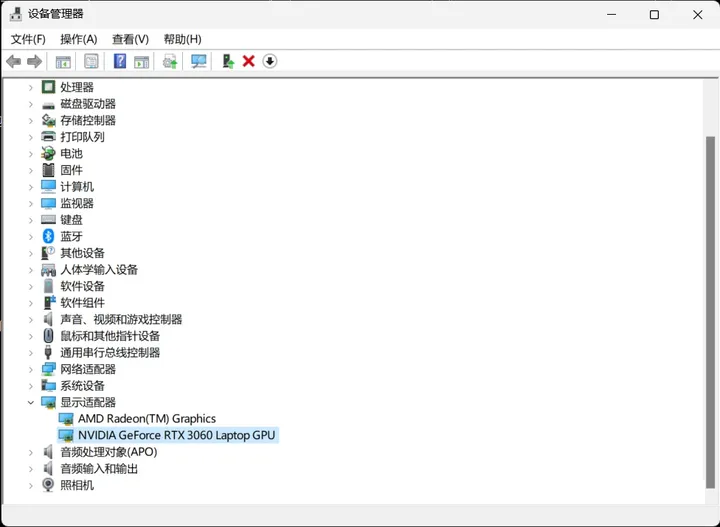Click the 电池 battery icon

[x=48, y=153]
